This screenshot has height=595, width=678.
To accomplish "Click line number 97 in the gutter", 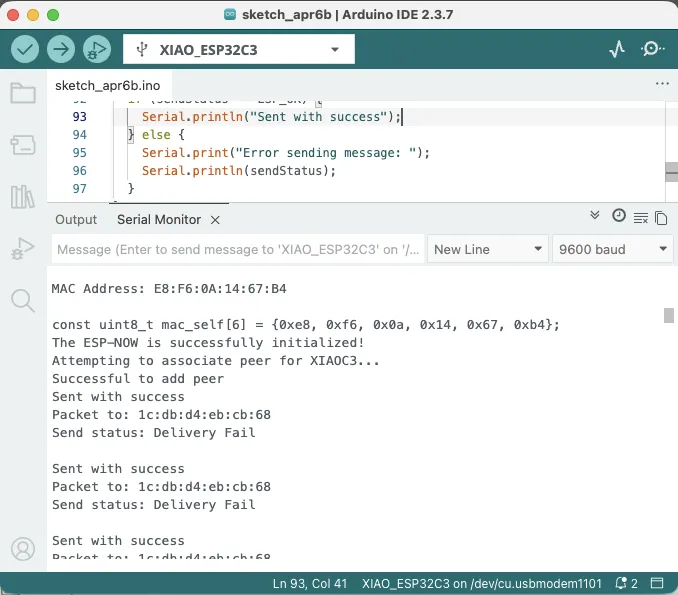I will [x=80, y=189].
